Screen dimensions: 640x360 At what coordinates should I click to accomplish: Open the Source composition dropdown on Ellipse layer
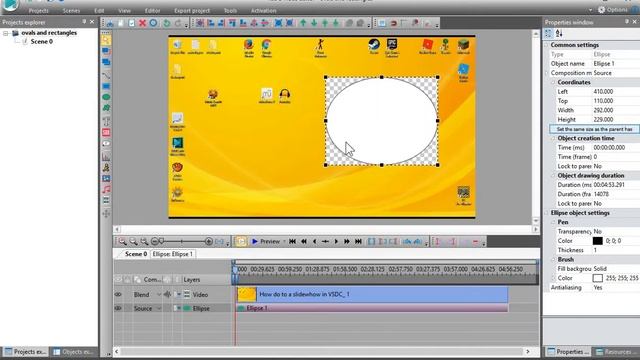pos(159,308)
